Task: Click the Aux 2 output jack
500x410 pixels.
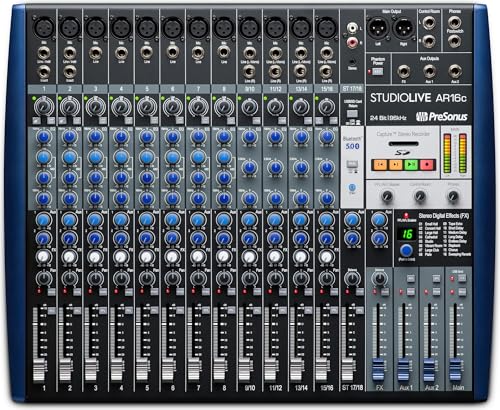Action: tap(455, 71)
